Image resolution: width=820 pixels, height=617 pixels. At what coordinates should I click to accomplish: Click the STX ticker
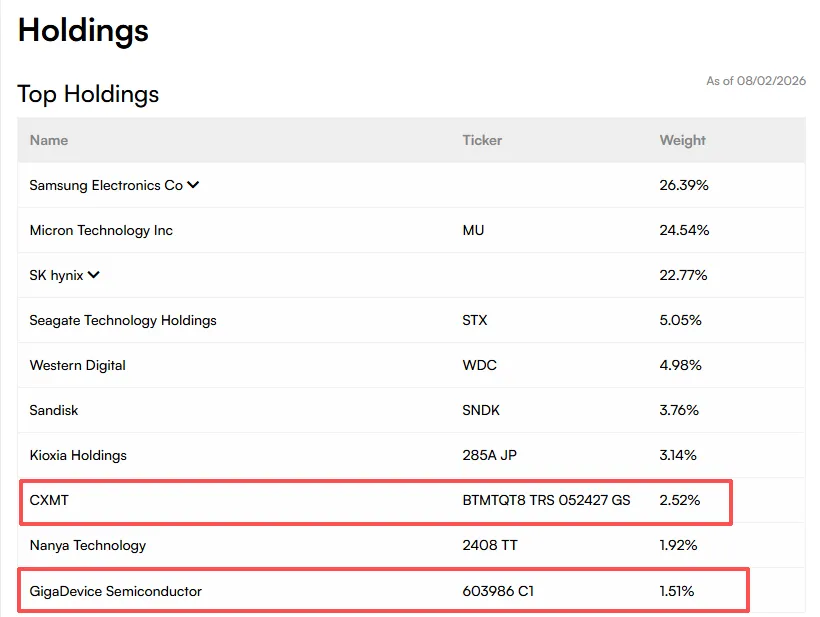click(474, 320)
